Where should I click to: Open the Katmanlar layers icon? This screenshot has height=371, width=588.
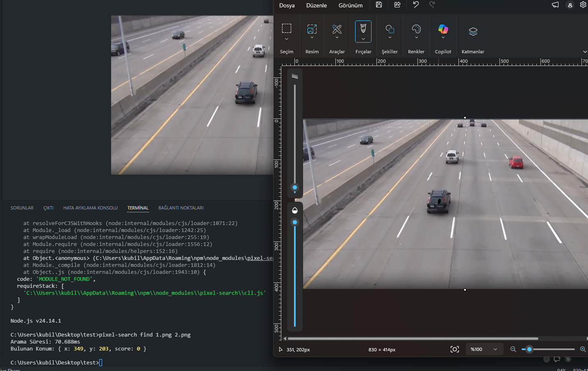coord(473,32)
